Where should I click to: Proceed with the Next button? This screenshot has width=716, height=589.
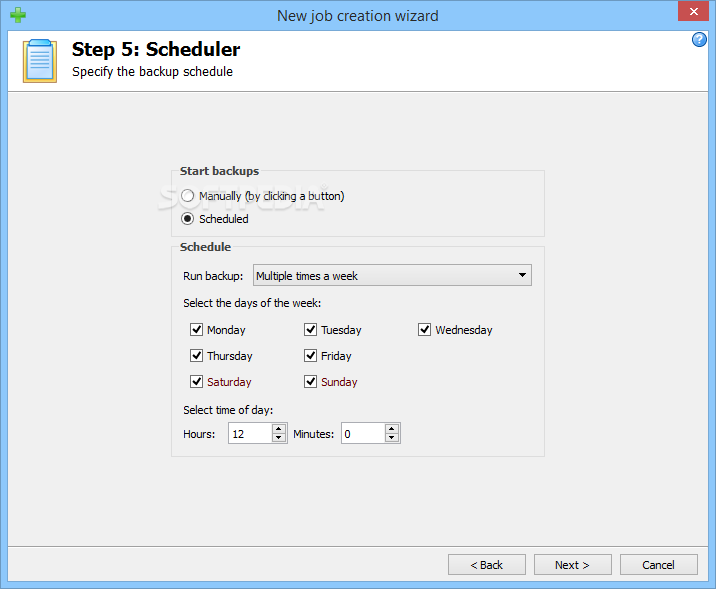(572, 565)
